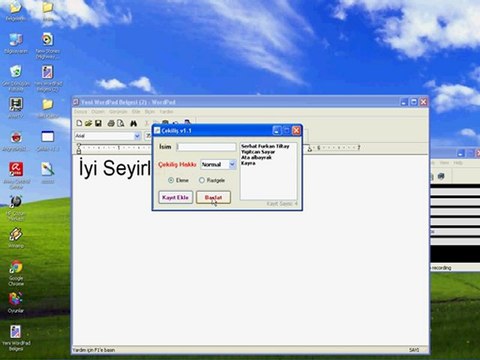Click the Print icon in WordPad toolbar

coord(111,123)
